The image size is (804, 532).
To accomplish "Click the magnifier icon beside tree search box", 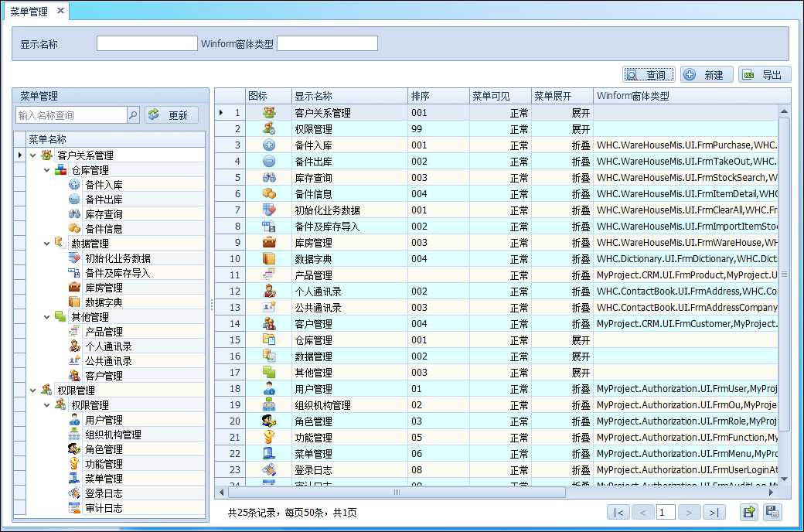I will point(133,115).
